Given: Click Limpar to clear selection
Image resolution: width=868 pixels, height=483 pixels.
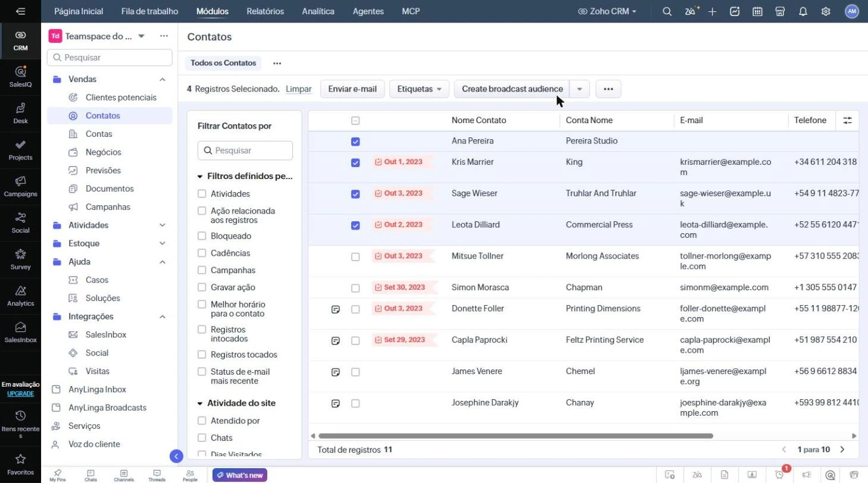Looking at the screenshot, I should [x=298, y=89].
